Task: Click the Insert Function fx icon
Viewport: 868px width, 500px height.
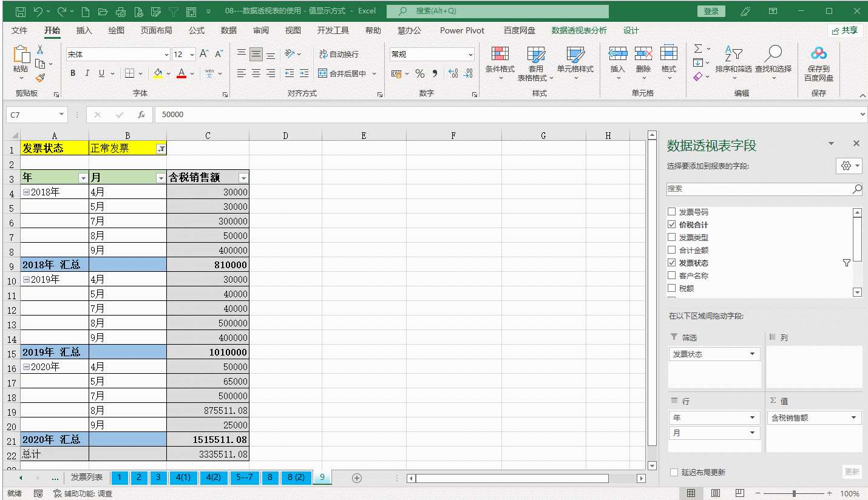Action: coord(141,115)
